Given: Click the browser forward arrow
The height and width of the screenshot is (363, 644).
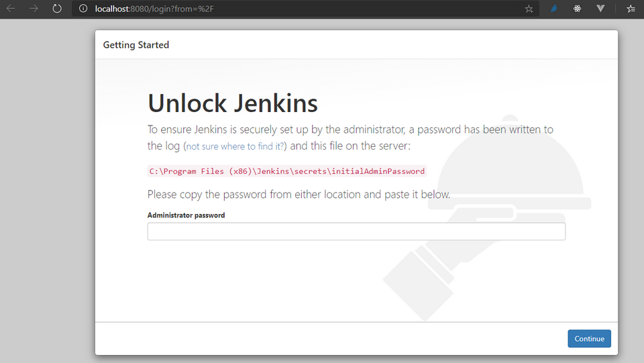Looking at the screenshot, I should tap(34, 8).
